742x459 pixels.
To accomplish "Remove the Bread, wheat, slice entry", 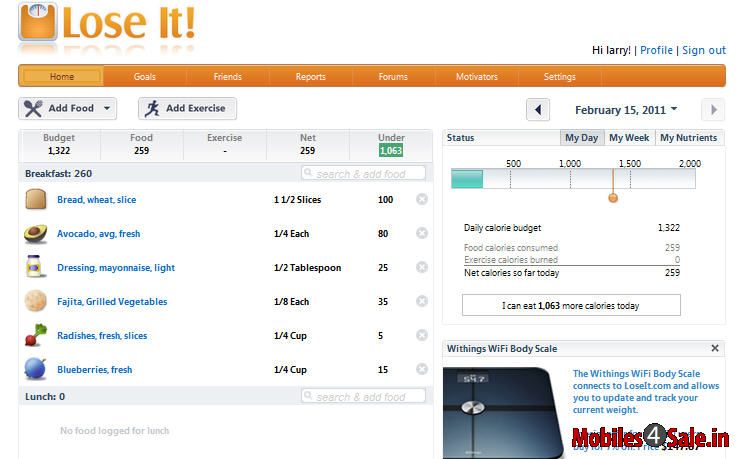I will (422, 200).
